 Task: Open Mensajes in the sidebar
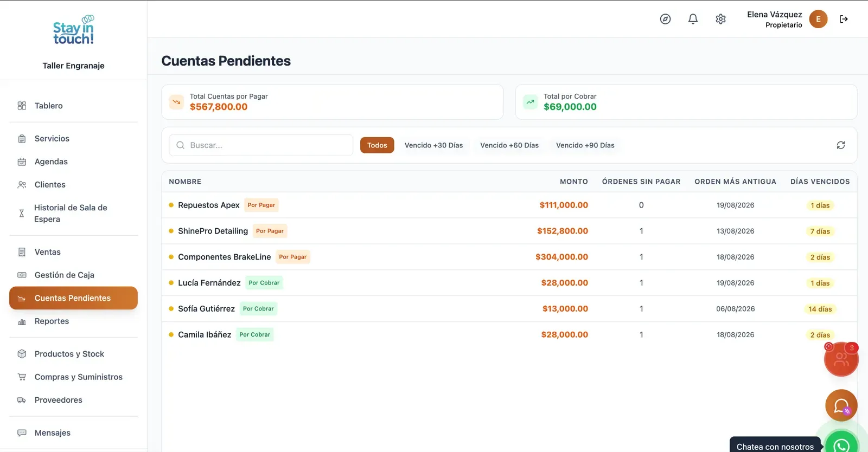tap(74, 433)
